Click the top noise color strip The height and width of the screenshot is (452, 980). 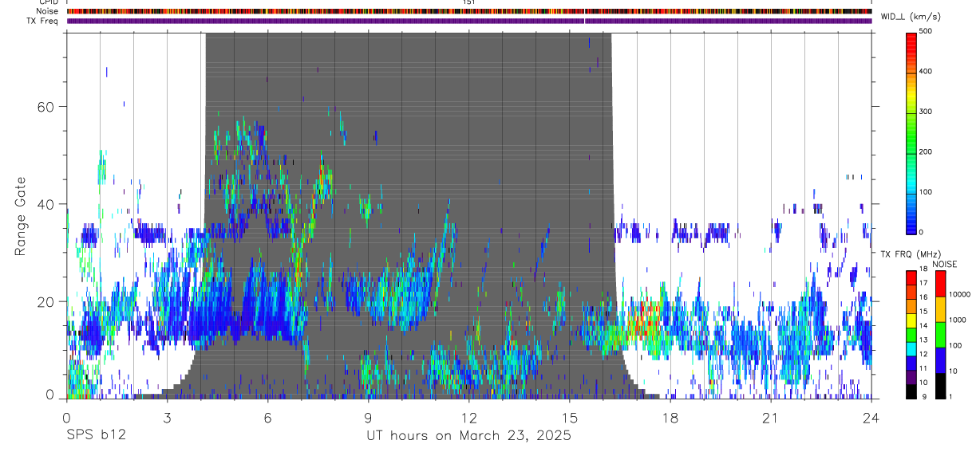[468, 11]
